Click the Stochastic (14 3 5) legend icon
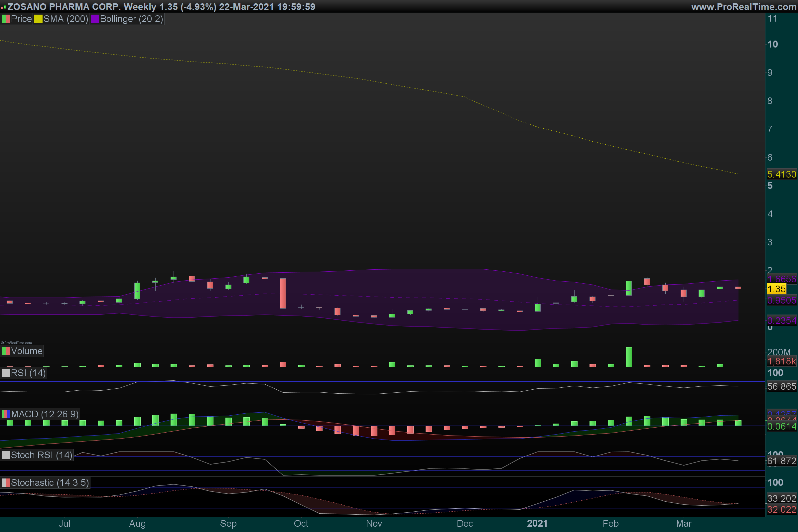This screenshot has height=532, width=798. (x=6, y=483)
